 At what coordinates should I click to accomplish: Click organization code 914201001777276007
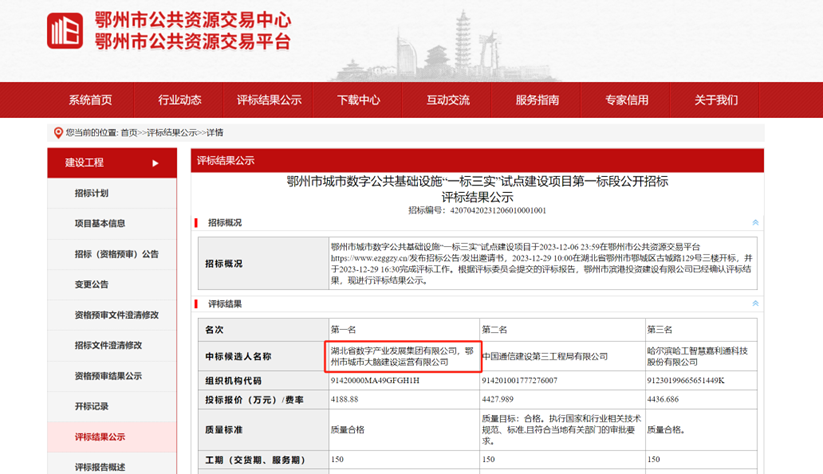point(520,381)
